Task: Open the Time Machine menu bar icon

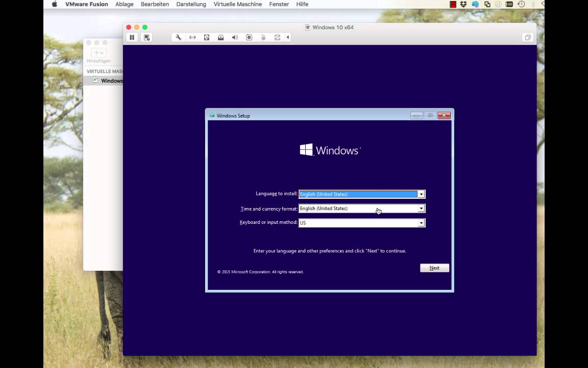Action: coord(521,4)
